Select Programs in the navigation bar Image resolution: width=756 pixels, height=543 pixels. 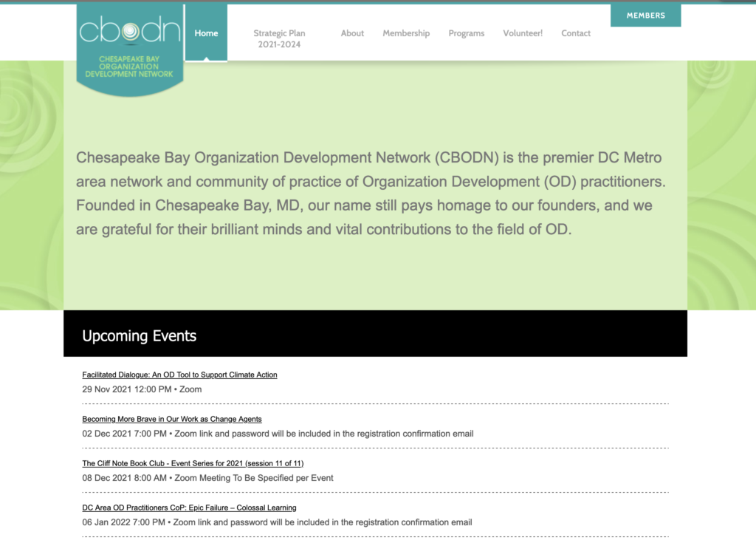click(x=467, y=33)
